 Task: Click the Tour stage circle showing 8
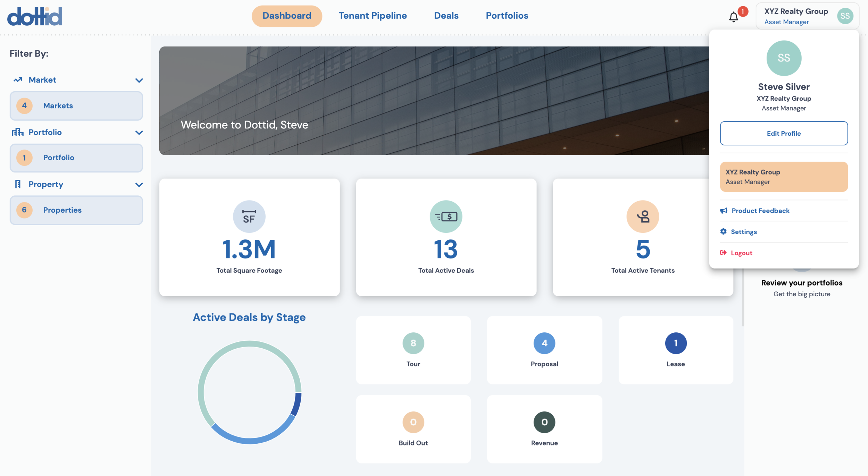[413, 343]
